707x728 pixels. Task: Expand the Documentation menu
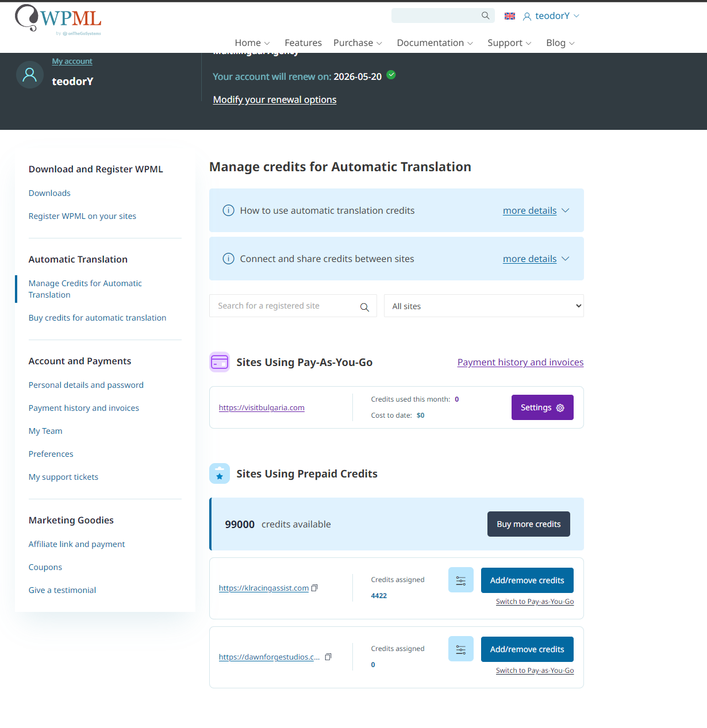tap(435, 43)
